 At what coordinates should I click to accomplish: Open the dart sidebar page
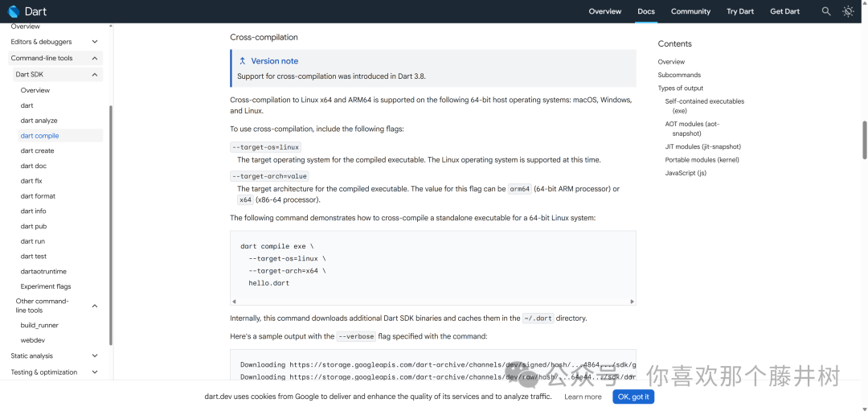tap(27, 105)
